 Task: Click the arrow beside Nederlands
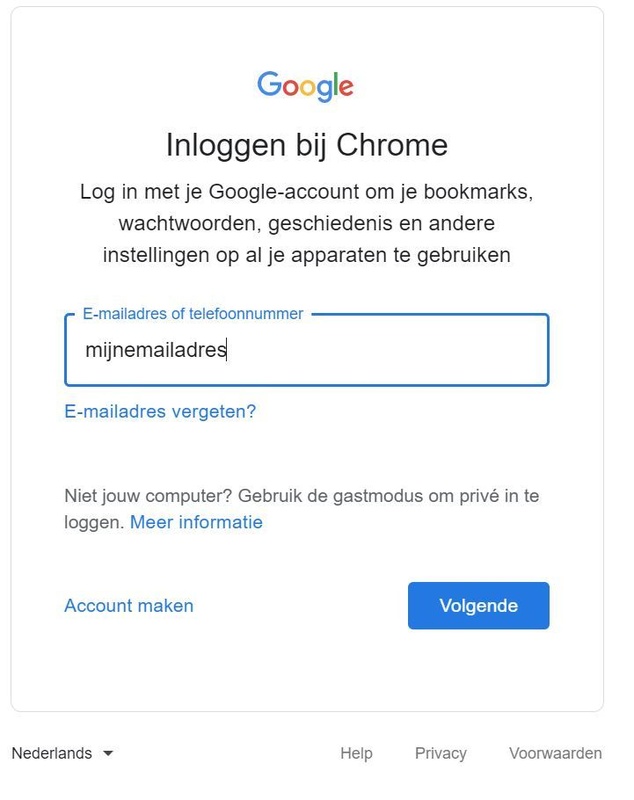coord(108,753)
